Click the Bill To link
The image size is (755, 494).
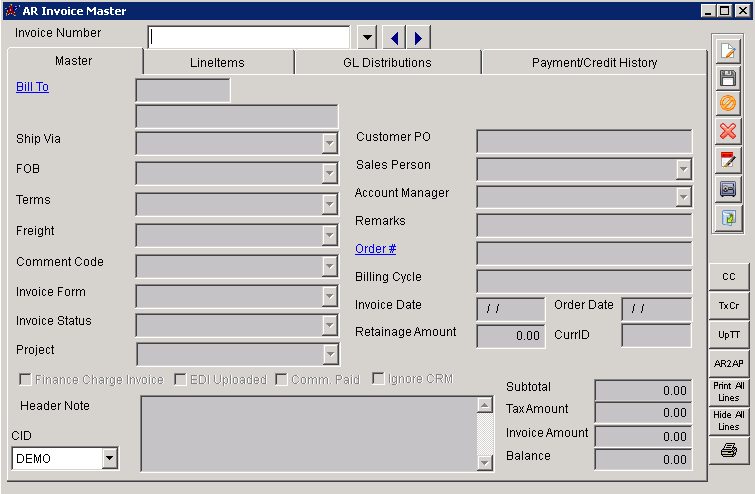(x=32, y=87)
